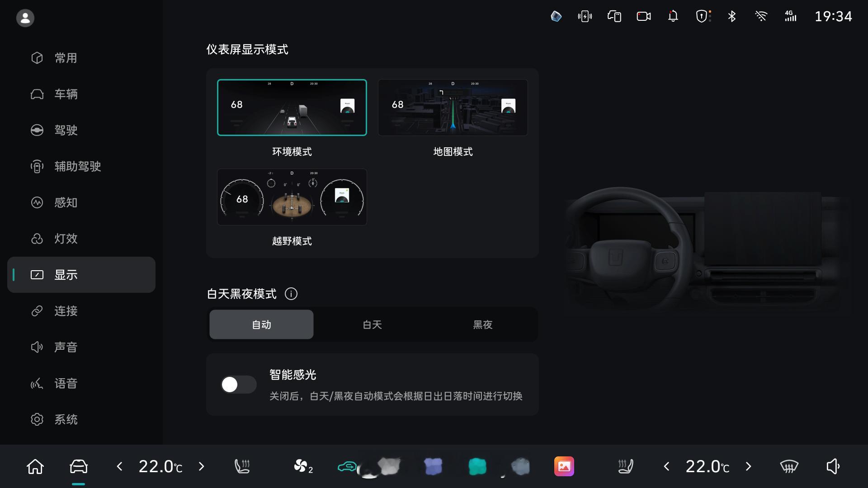Image resolution: width=868 pixels, height=488 pixels.
Task: Tap the Bluetooth status icon
Action: pos(732,17)
